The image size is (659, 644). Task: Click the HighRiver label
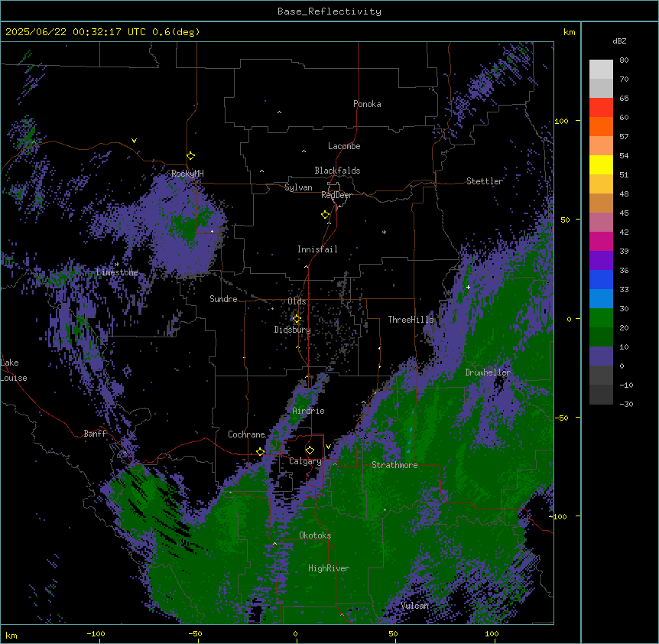[329, 568]
